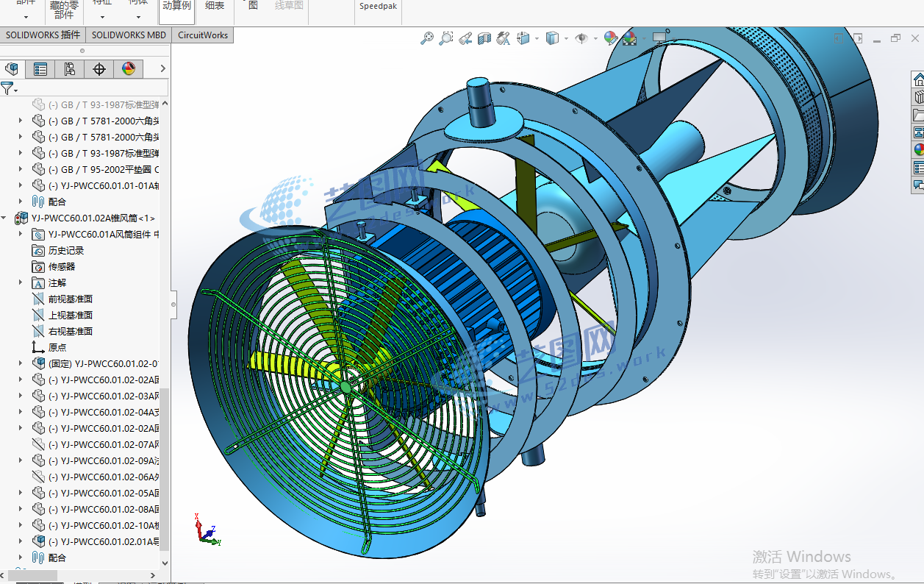924x584 pixels.
Task: Open SOLIDWORKS Resources in the task pane
Action: (918, 79)
